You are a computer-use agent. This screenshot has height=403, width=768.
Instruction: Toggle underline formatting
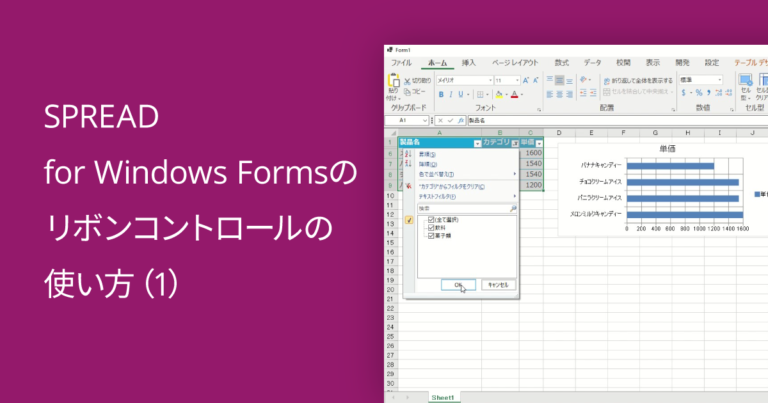click(x=460, y=95)
